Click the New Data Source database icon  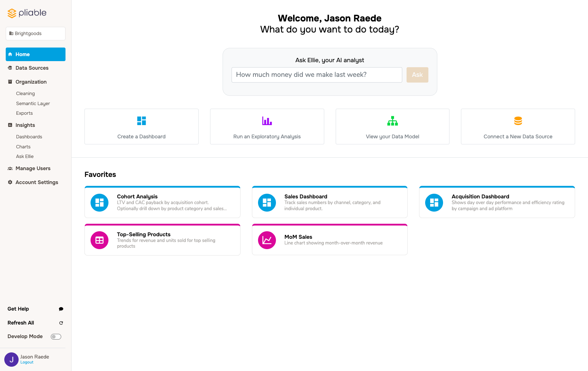pos(518,121)
